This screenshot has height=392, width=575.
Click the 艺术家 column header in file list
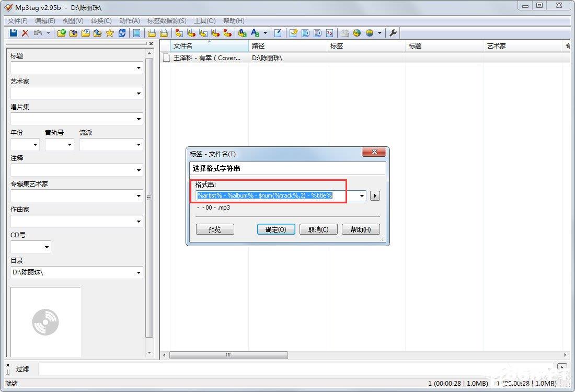point(523,46)
